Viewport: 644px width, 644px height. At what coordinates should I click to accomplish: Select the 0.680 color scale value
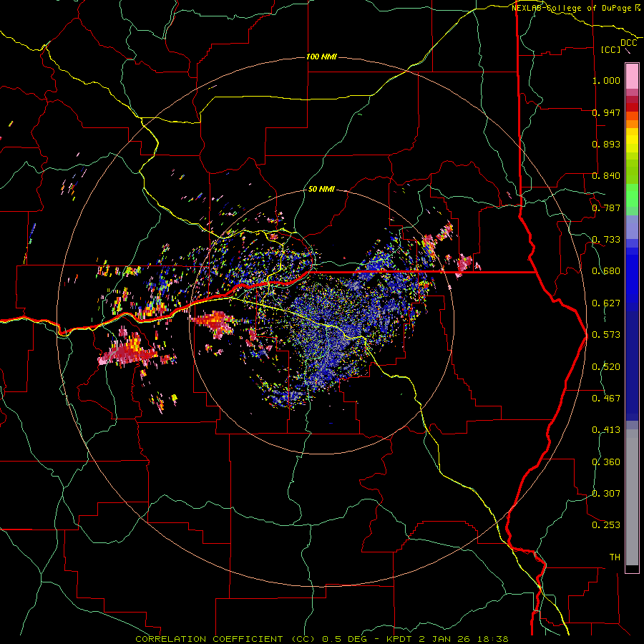(606, 271)
